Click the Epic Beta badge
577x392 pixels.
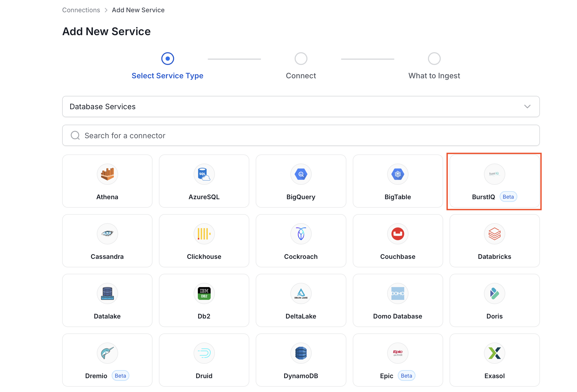[406, 376]
